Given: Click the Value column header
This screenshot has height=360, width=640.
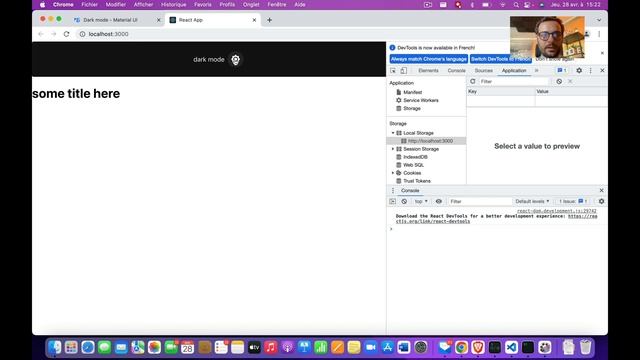Looking at the screenshot, I should click(x=571, y=91).
